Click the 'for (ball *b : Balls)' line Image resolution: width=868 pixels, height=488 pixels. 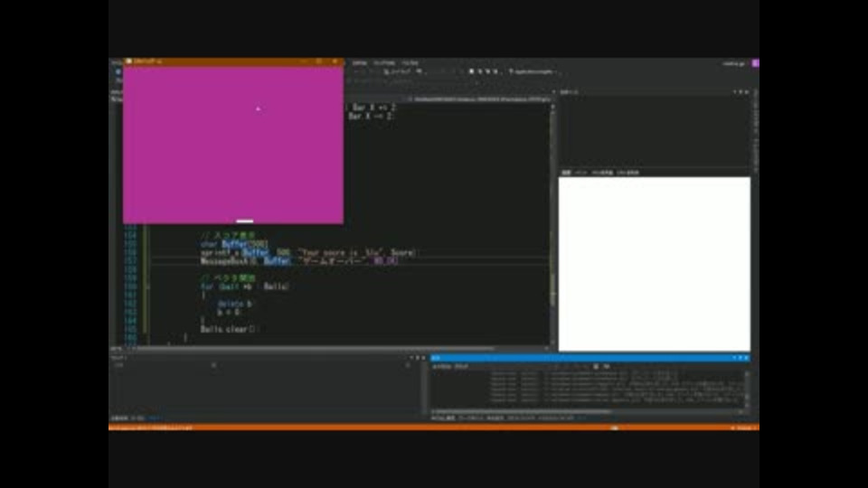pyautogui.click(x=245, y=286)
